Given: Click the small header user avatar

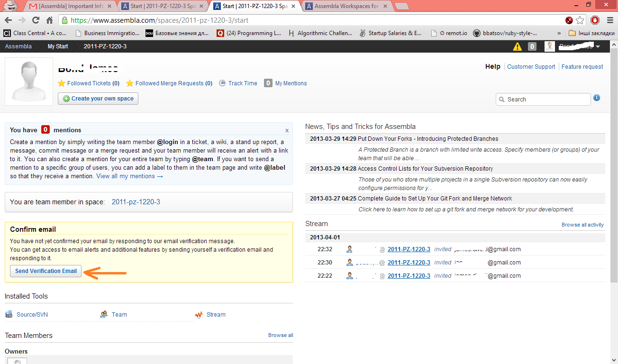Looking at the screenshot, I should 549,46.
